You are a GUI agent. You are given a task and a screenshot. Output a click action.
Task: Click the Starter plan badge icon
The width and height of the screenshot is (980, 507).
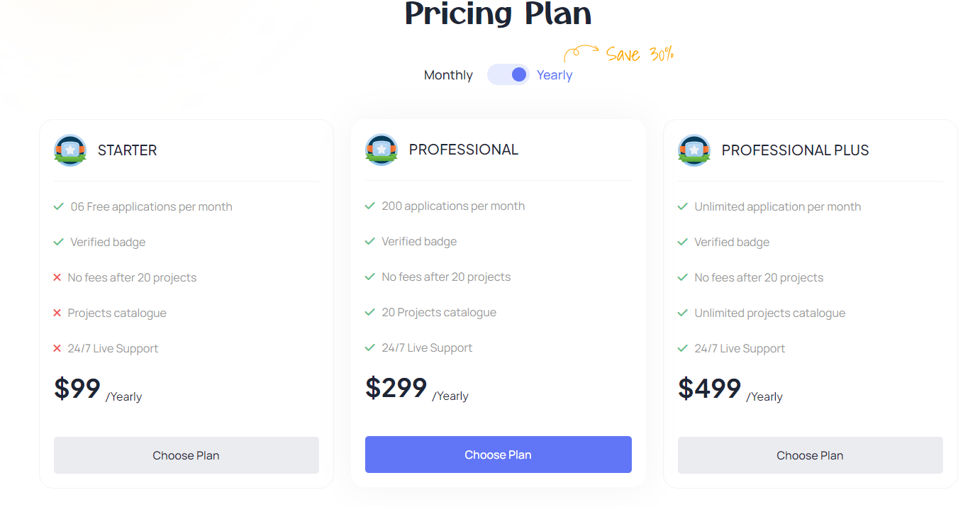click(x=70, y=150)
